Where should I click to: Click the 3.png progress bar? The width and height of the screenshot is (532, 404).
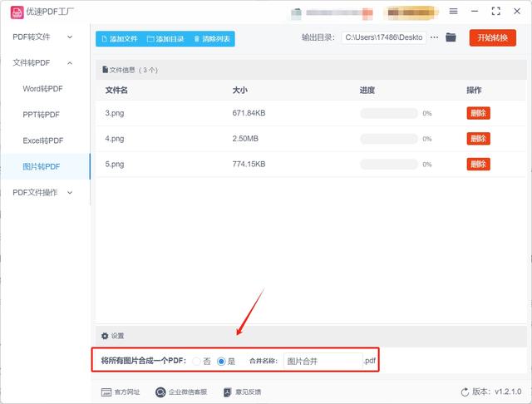[x=389, y=113]
